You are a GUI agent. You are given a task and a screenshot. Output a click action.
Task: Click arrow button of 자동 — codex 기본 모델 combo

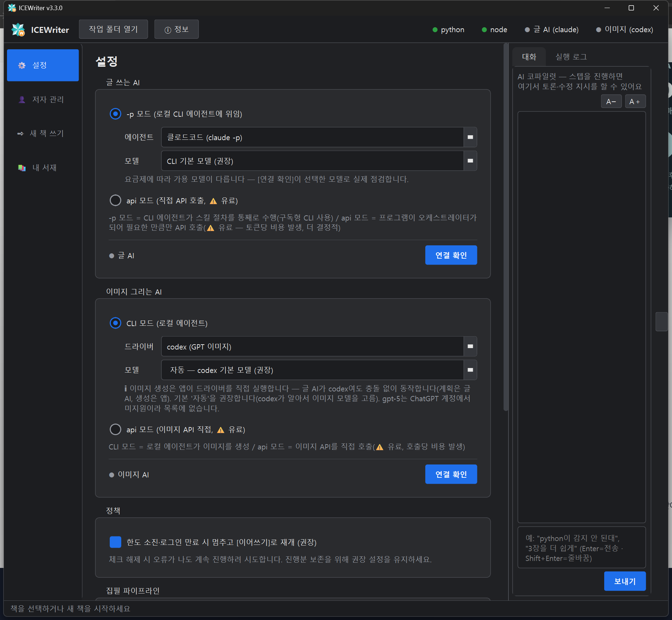[470, 370]
